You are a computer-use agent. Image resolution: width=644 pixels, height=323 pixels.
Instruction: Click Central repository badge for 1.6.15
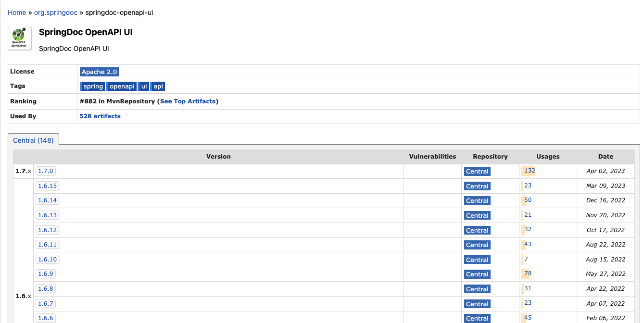477,186
